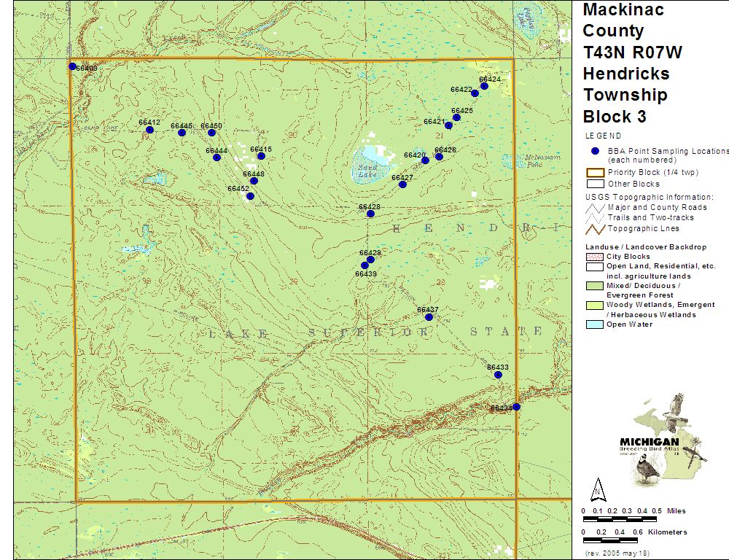This screenshot has width=729, height=560.
Task: Click the Priority Block legend swatch
Action: 595,173
